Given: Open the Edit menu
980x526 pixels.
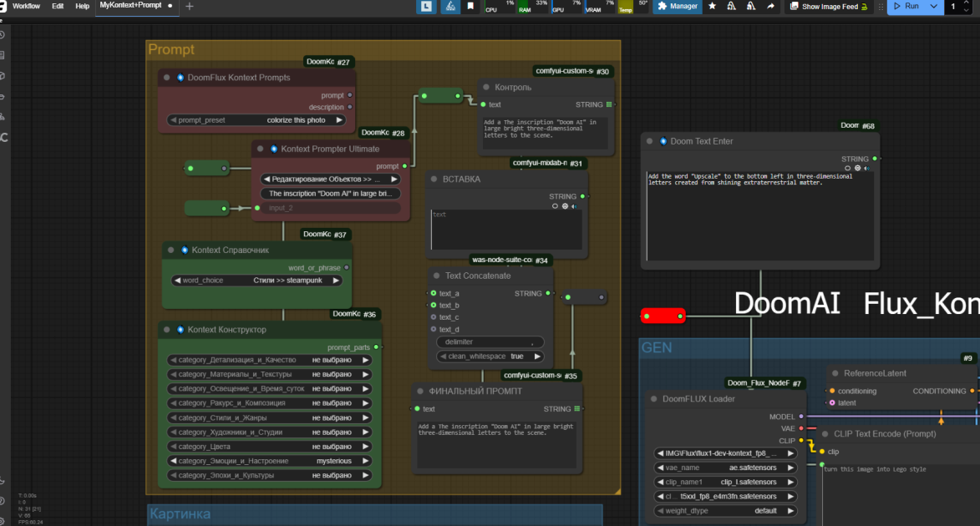Looking at the screenshot, I should point(58,6).
